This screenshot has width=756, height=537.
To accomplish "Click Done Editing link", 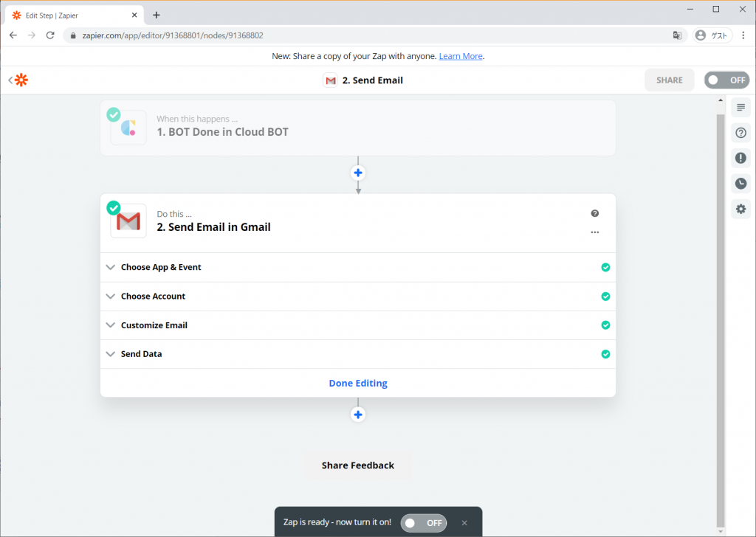I will pyautogui.click(x=358, y=383).
